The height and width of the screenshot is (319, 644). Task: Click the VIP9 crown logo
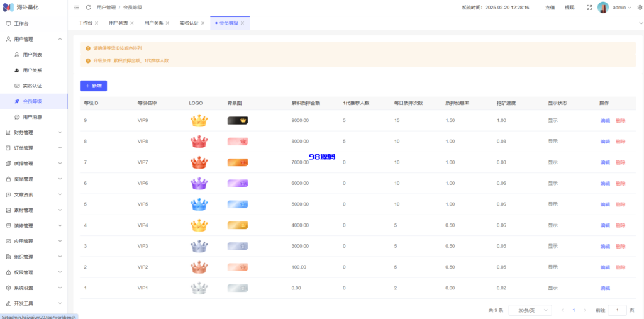tap(199, 120)
